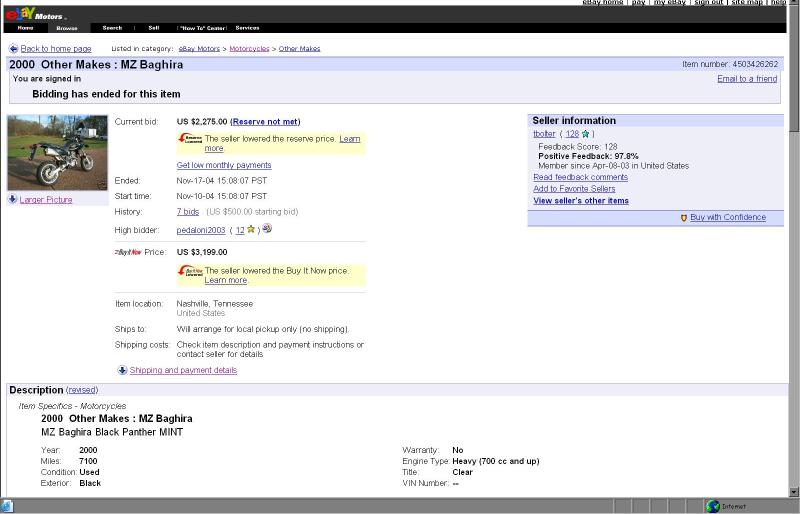
Task: Open the Browse tab
Action: (67, 28)
